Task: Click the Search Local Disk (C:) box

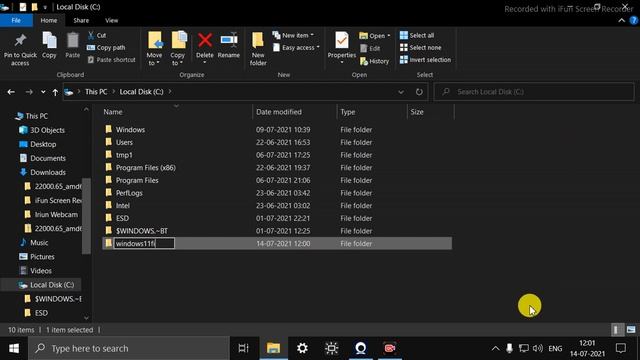Action: pos(534,92)
